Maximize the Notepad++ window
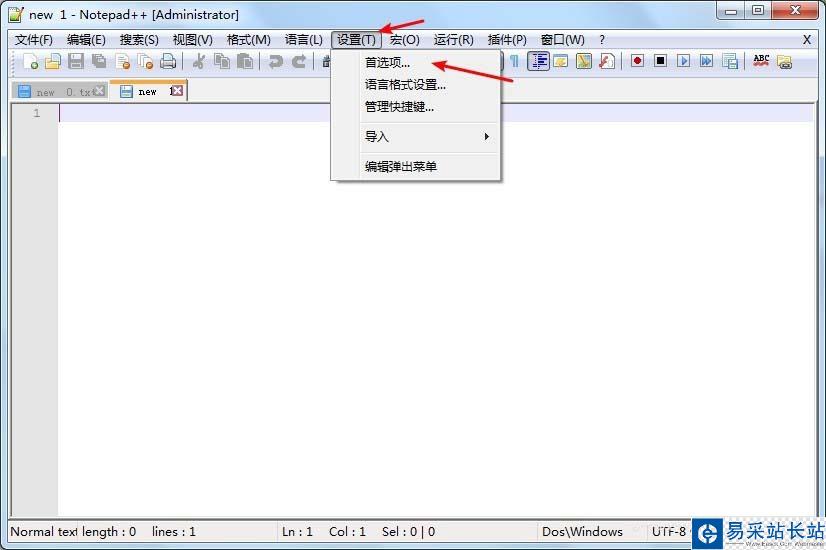The width and height of the screenshot is (826, 550). tap(758, 11)
